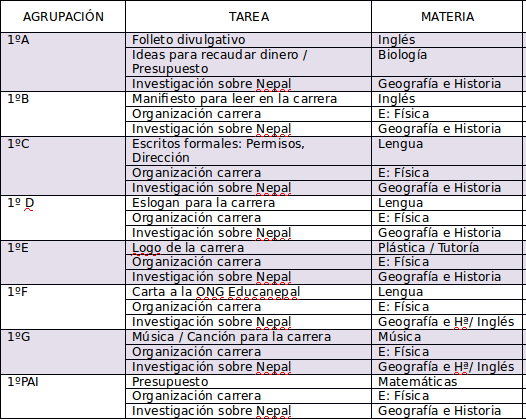
Task: Click the 1ºG group cell
Action: [x=63, y=352]
